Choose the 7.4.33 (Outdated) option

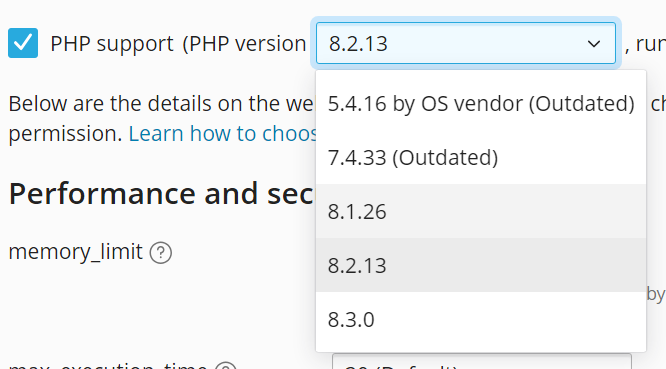481,158
